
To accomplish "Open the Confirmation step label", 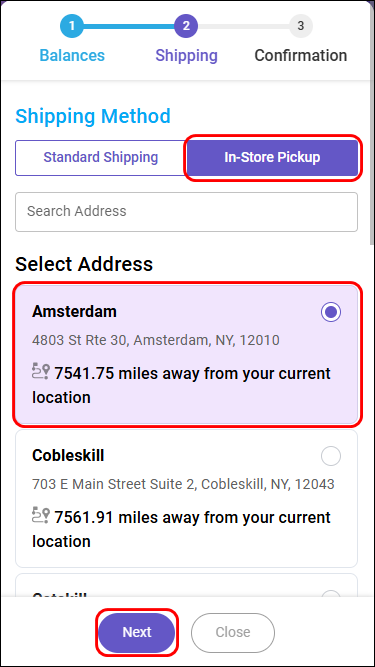I will coord(301,55).
